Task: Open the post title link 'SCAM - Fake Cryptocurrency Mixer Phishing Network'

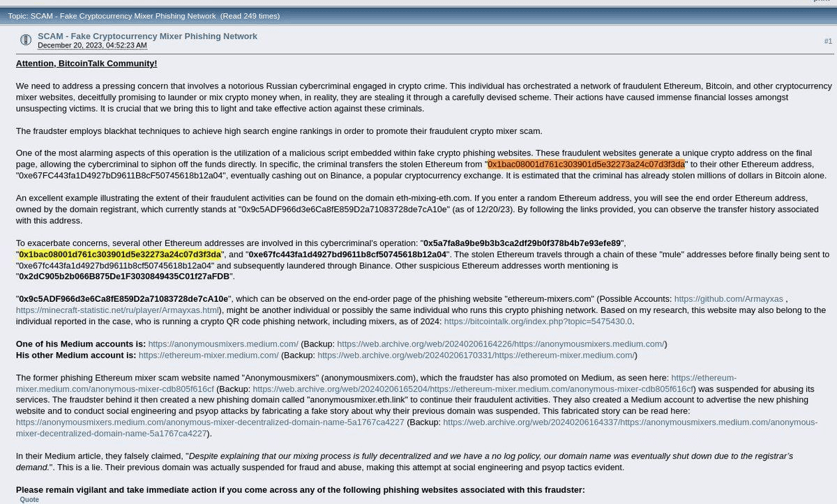Action: [x=147, y=36]
